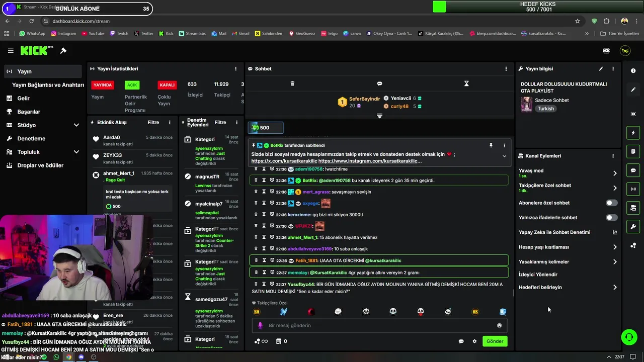The width and height of the screenshot is (644, 362).
Task: Open the pinned message three-dot menu
Action: point(504,145)
